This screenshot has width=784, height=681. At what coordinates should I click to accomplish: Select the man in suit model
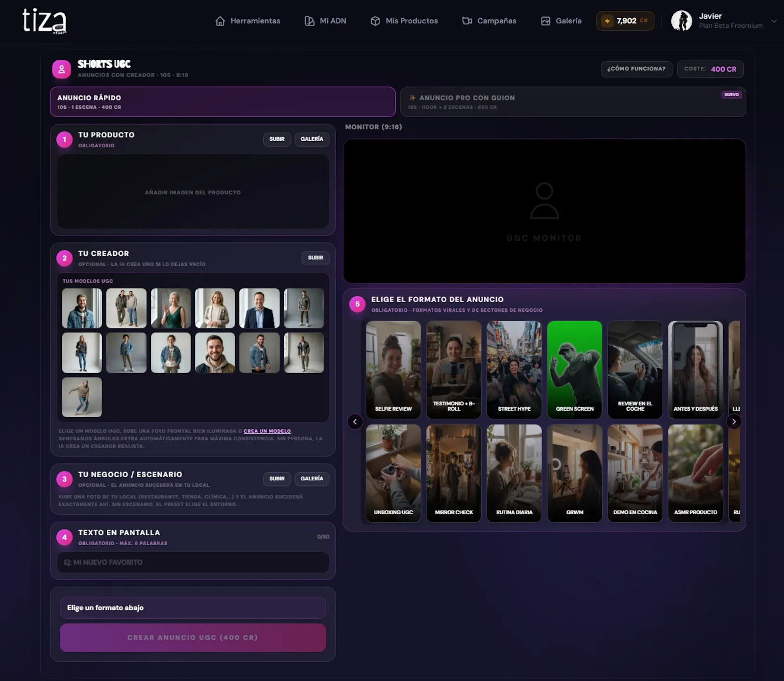260,308
